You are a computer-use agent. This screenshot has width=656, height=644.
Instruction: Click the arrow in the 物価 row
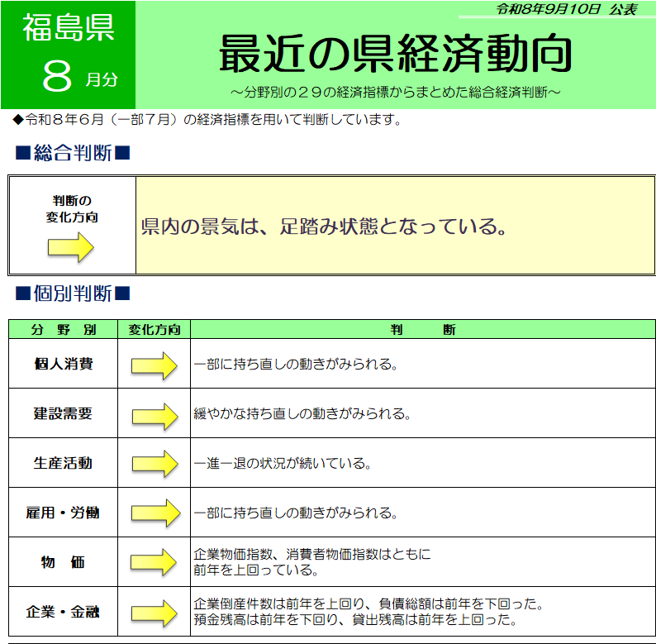point(154,562)
